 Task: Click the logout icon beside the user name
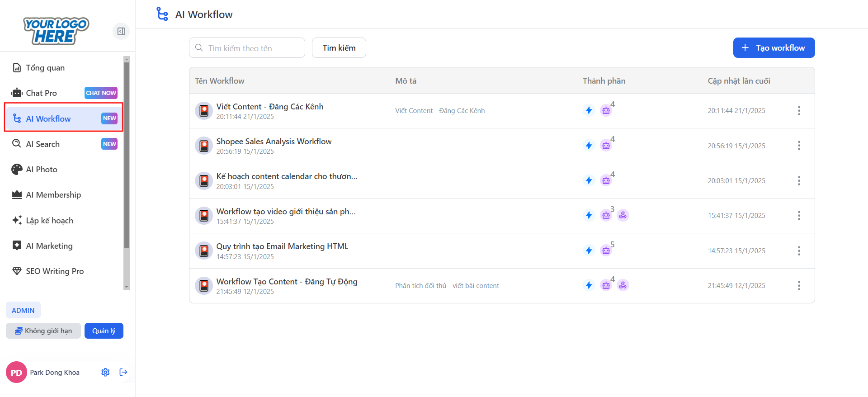(x=123, y=372)
